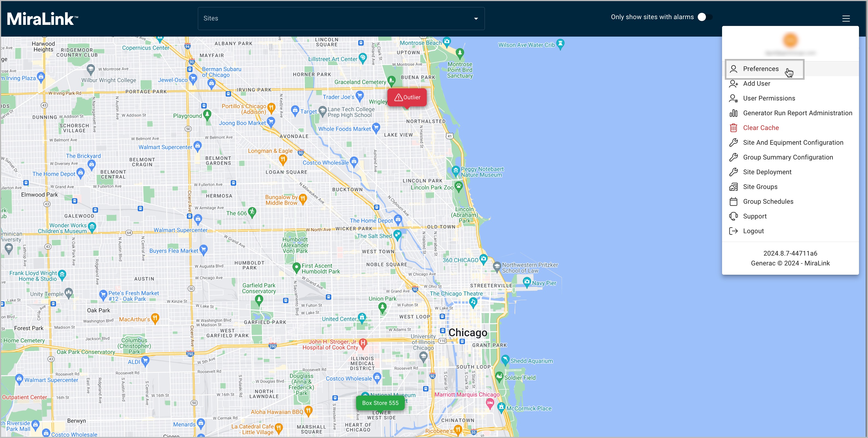Expand the Sites dropdown arrow
Image resolution: width=868 pixels, height=438 pixels.
(476, 18)
